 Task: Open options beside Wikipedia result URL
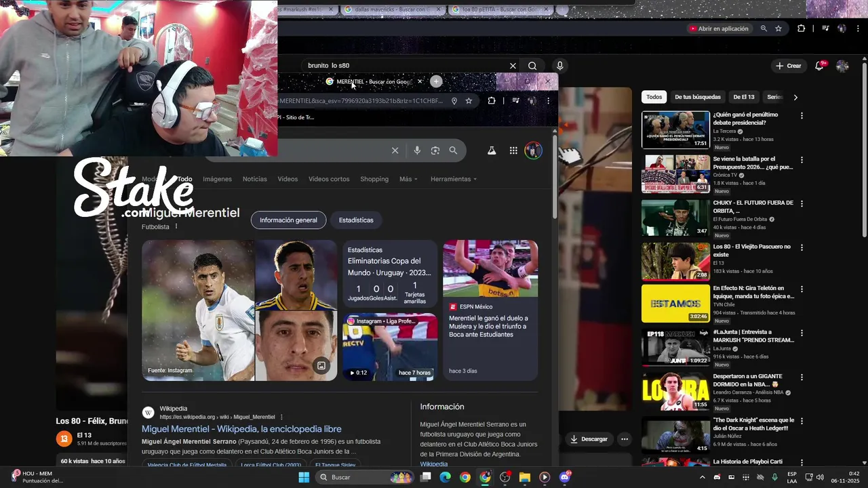click(281, 417)
